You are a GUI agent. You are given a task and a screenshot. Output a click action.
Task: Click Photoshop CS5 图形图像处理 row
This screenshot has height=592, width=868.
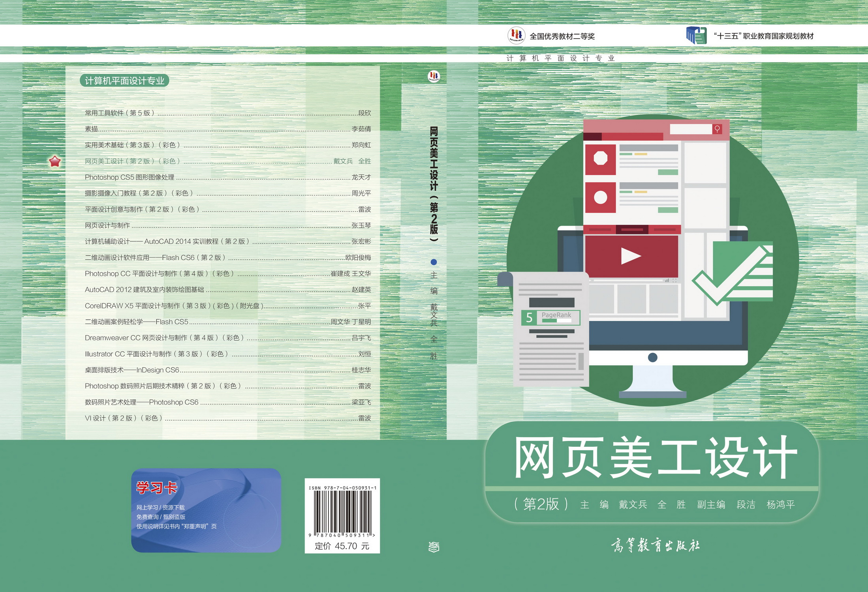(228, 177)
